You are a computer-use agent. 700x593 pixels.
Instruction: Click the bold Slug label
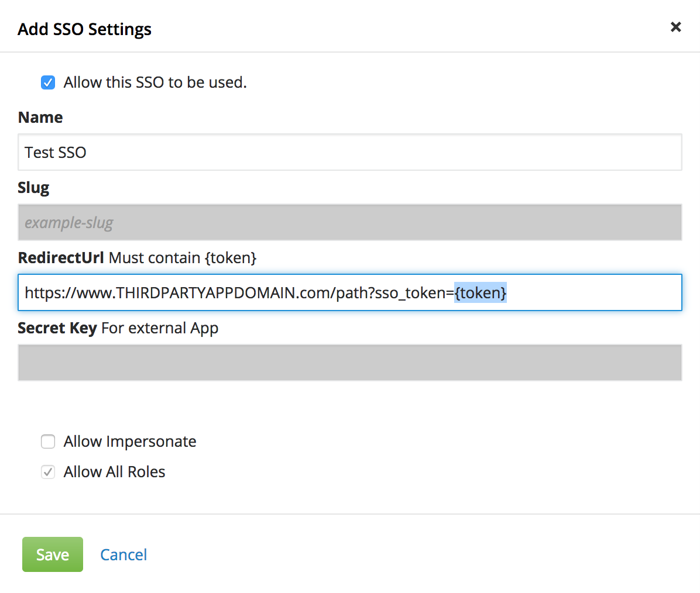pos(33,188)
